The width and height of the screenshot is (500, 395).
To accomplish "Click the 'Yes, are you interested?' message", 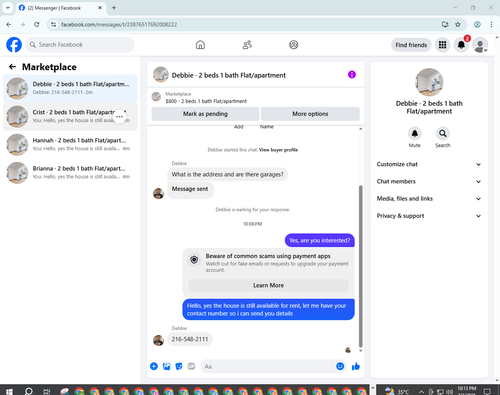I will tap(320, 240).
